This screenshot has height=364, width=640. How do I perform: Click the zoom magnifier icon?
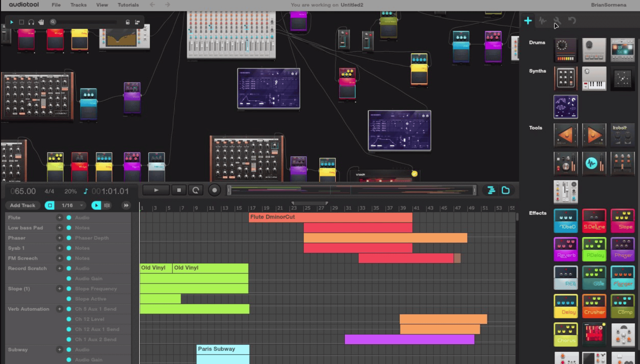point(53,22)
